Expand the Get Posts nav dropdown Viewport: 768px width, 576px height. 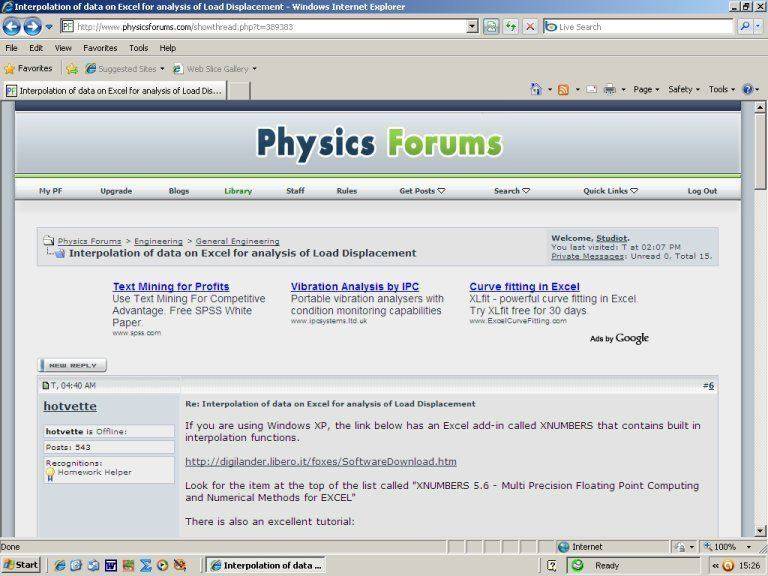(x=422, y=191)
